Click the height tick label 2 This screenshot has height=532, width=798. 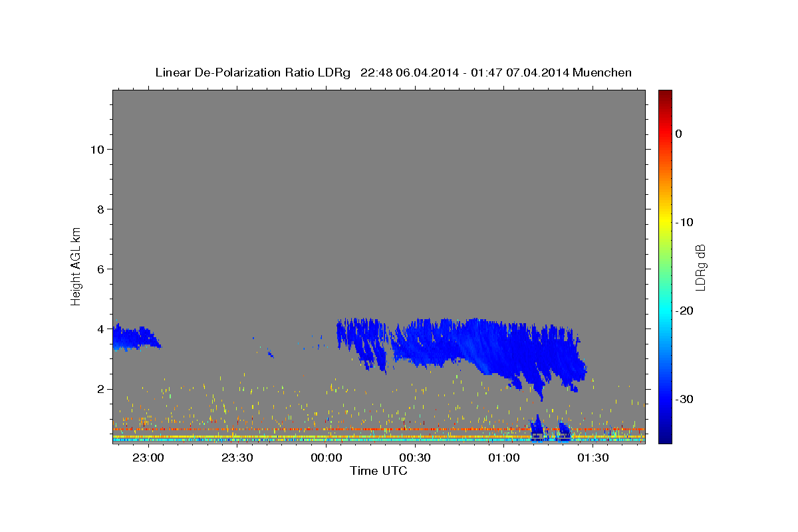coord(100,388)
